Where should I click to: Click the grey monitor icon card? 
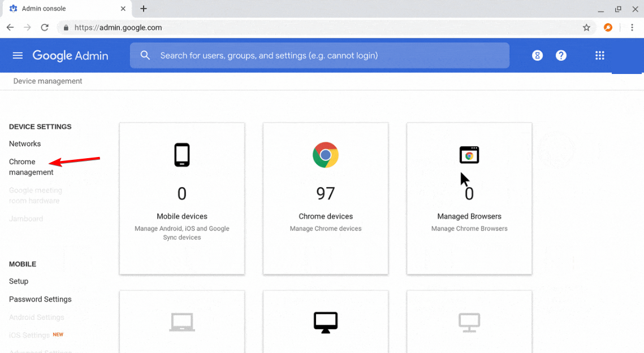(469, 322)
